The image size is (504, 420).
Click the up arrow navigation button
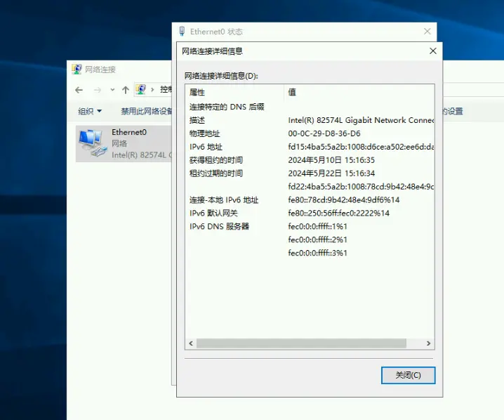125,90
